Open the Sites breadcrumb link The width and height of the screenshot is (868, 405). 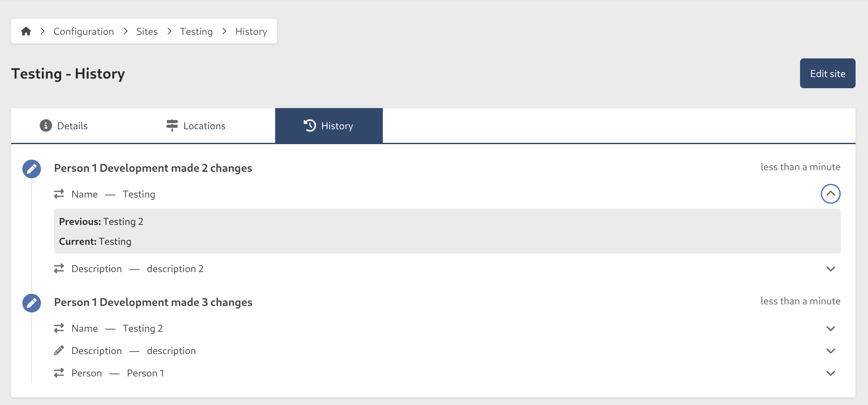point(146,31)
